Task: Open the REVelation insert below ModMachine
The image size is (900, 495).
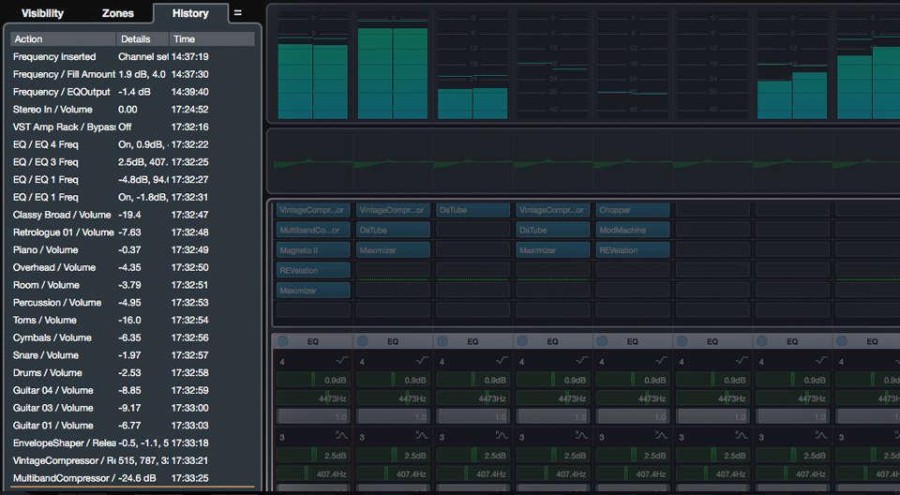Action: click(633, 250)
